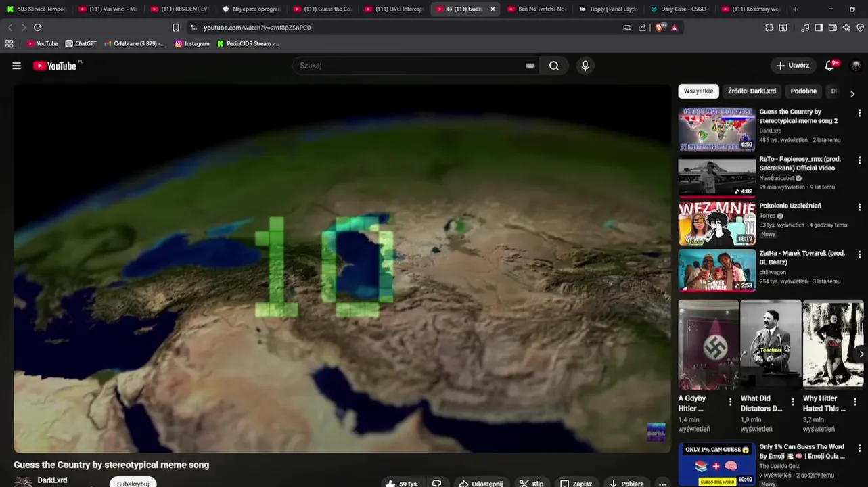Click the video player to pause
This screenshot has height=487, width=868.
(x=342, y=268)
